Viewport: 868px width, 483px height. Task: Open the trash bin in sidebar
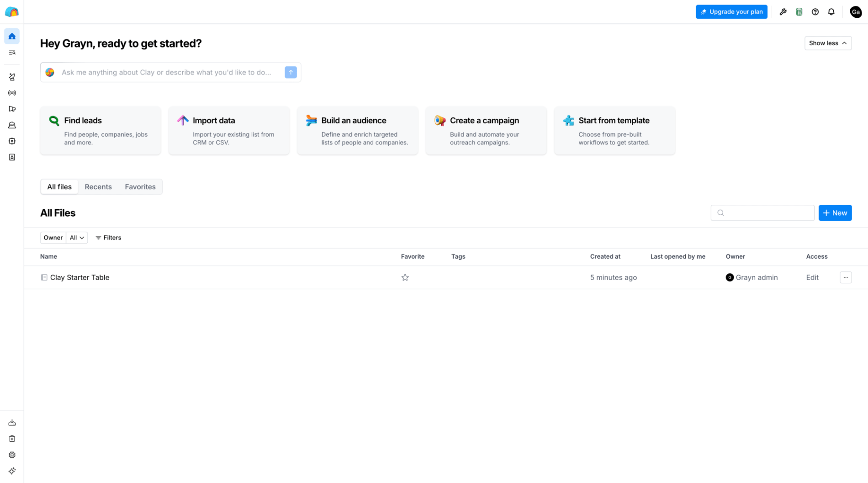[x=12, y=439]
